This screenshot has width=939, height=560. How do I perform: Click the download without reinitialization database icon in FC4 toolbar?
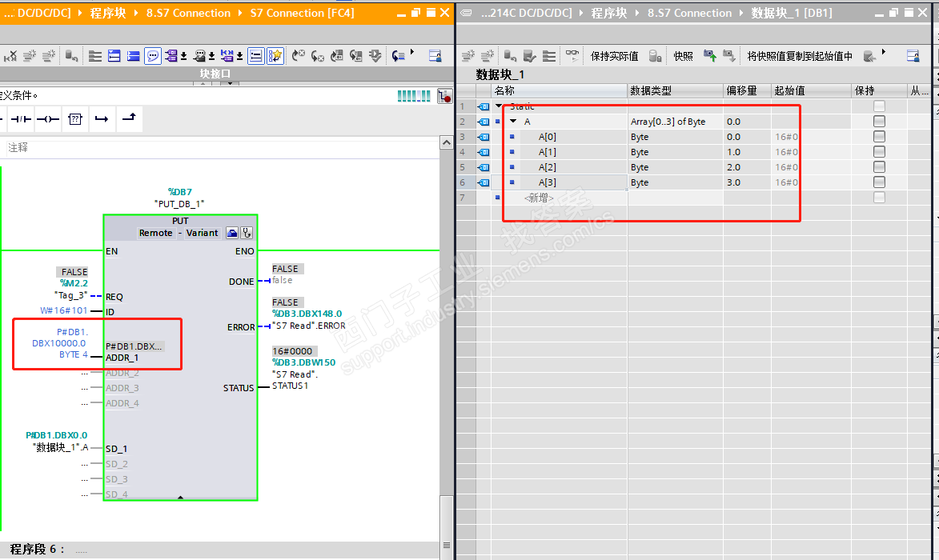(x=72, y=56)
